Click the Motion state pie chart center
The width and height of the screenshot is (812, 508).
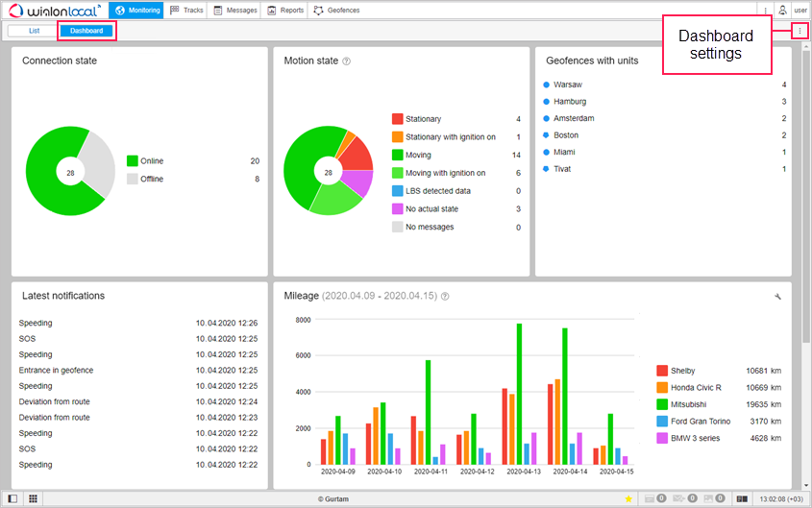[328, 173]
